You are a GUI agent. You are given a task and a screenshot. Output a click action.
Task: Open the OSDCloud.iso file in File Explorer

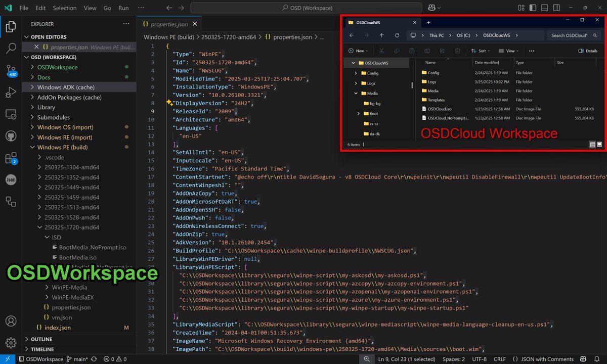pos(439,109)
